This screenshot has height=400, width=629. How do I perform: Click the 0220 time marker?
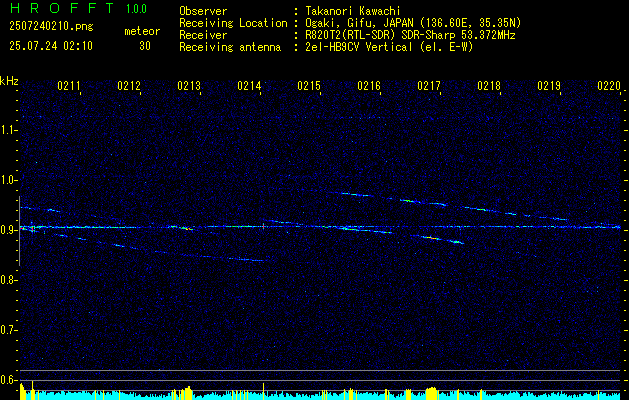[x=609, y=86]
